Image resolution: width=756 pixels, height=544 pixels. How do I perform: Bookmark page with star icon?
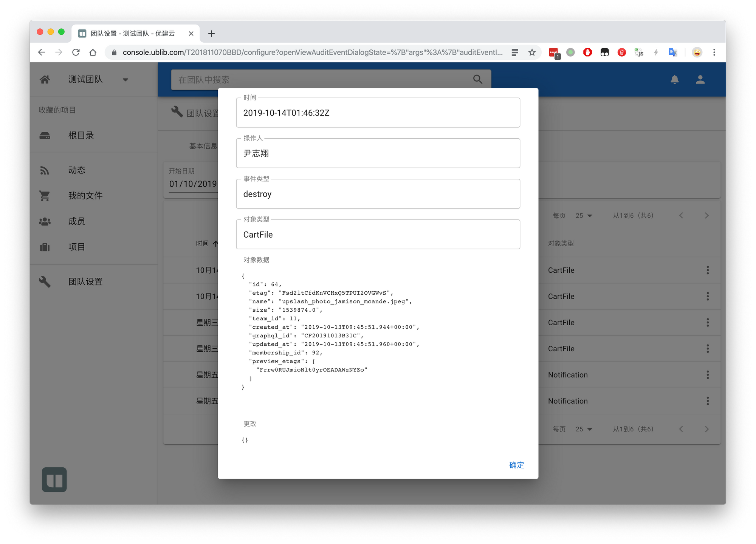click(532, 53)
